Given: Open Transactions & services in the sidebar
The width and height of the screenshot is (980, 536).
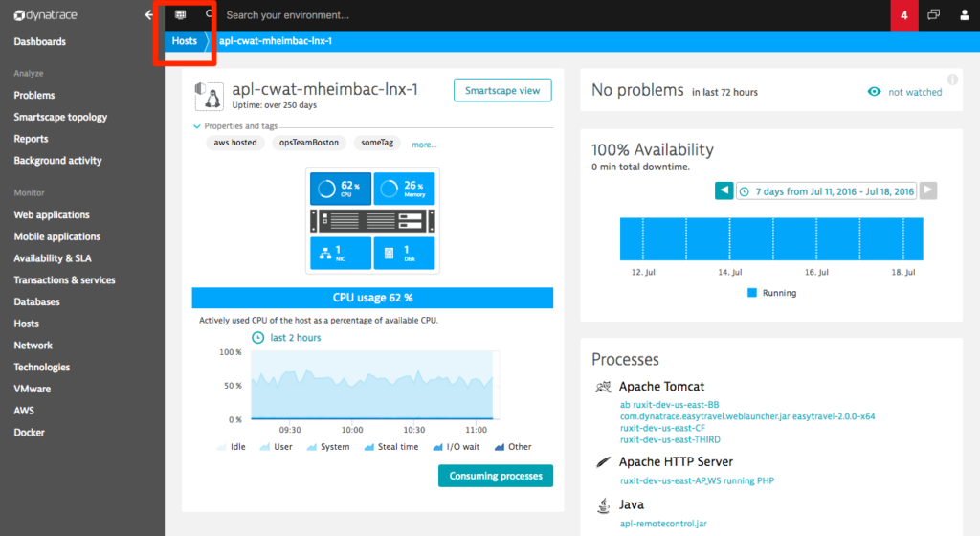Looking at the screenshot, I should coord(65,279).
